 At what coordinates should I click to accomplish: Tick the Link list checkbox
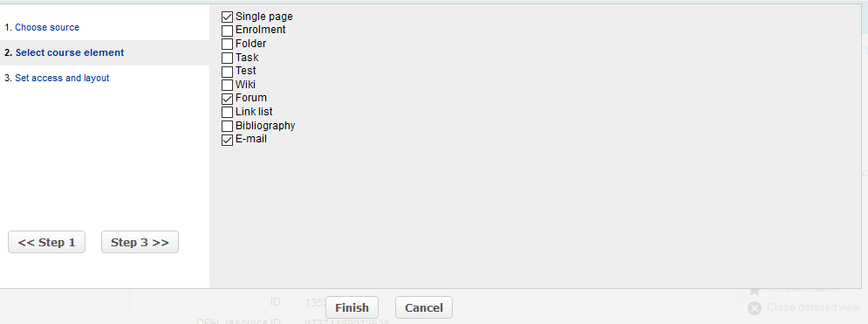point(227,113)
